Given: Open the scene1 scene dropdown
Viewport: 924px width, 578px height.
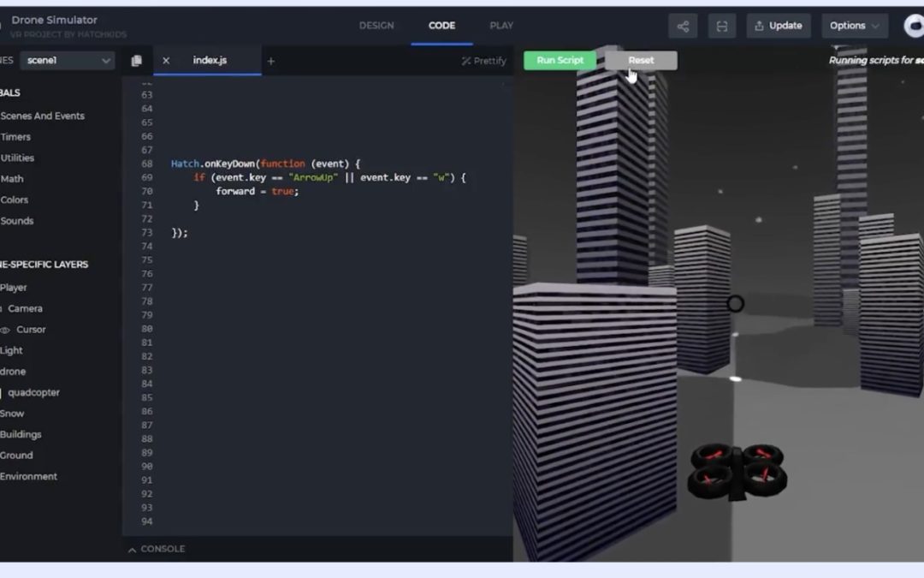Looking at the screenshot, I should [x=67, y=61].
